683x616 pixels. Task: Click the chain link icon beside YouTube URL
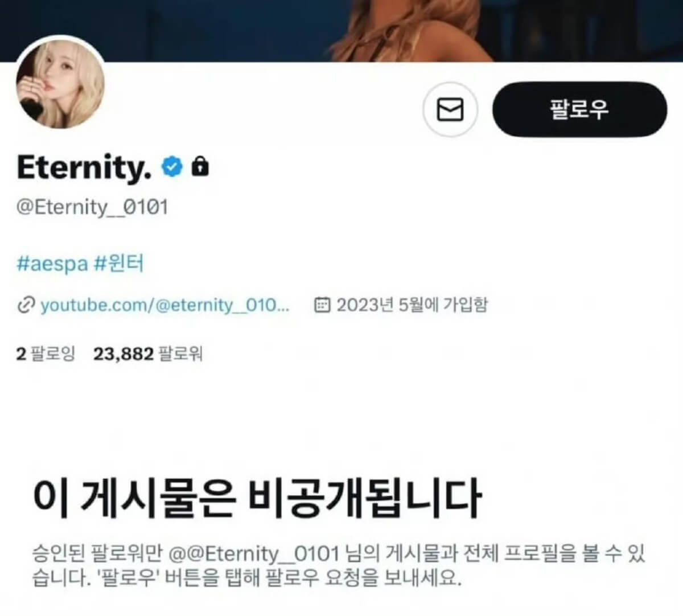(26, 306)
